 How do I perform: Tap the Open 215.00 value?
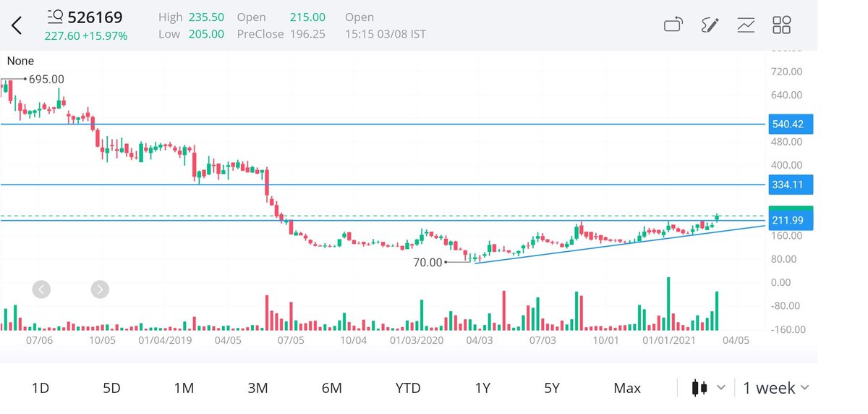pos(281,17)
